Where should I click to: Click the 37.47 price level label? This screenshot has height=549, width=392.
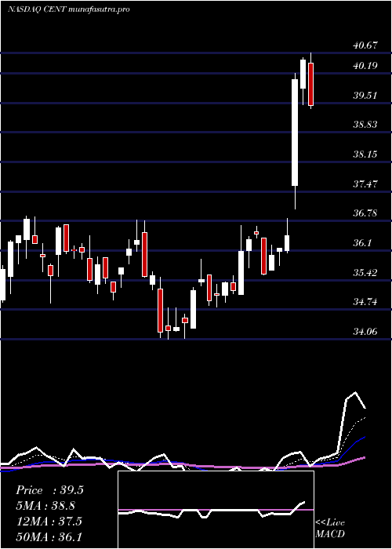click(x=365, y=184)
